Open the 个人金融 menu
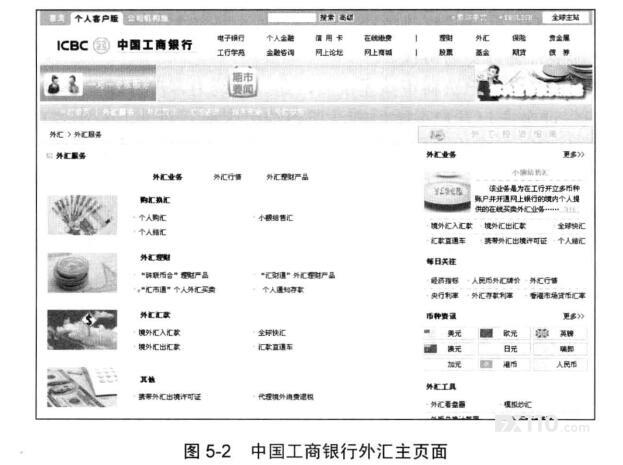Screen dimensions: 623x465 280,38
